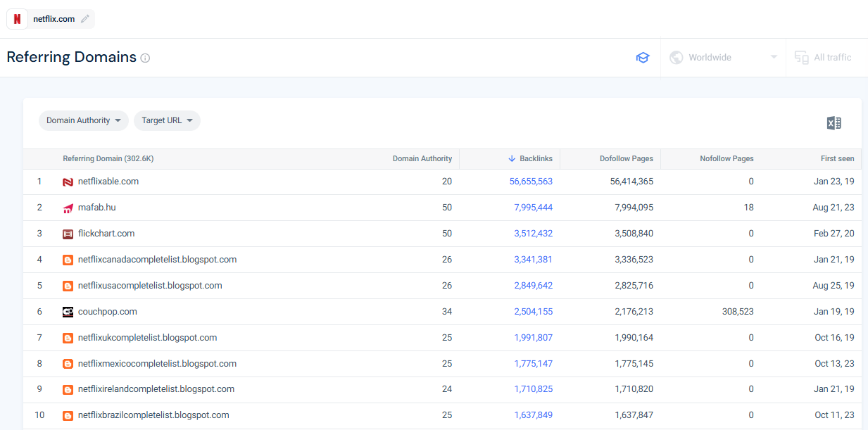Click first seen date Oct 16, 19
This screenshot has height=430, width=868.
835,338
